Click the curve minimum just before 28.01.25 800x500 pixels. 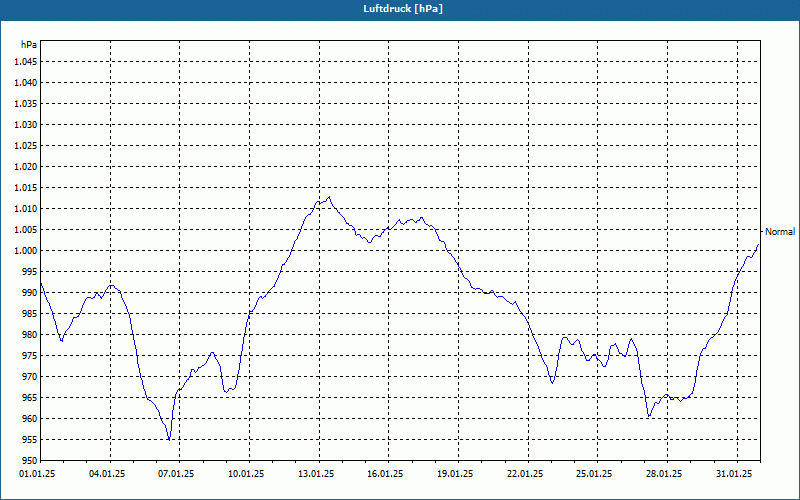coord(648,416)
